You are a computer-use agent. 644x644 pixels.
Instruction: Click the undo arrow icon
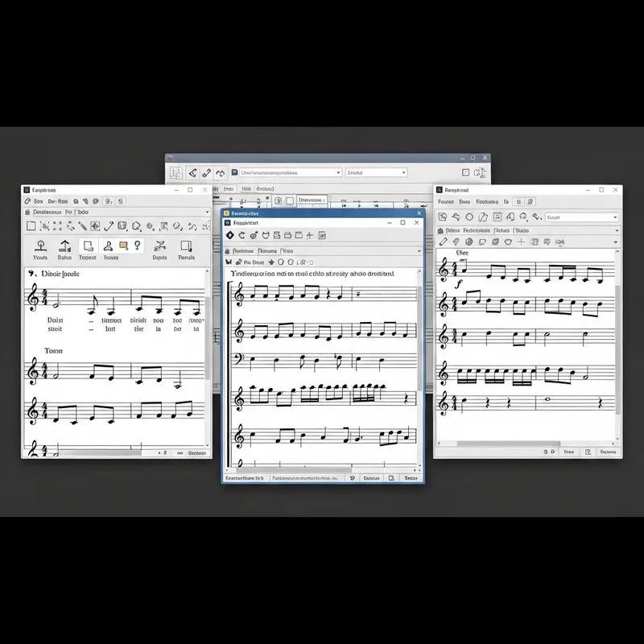point(241,236)
